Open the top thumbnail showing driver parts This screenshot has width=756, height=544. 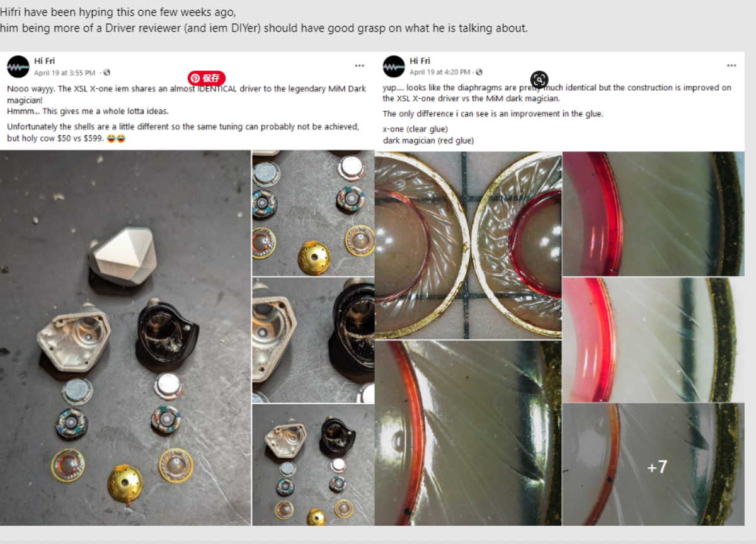pos(313,213)
